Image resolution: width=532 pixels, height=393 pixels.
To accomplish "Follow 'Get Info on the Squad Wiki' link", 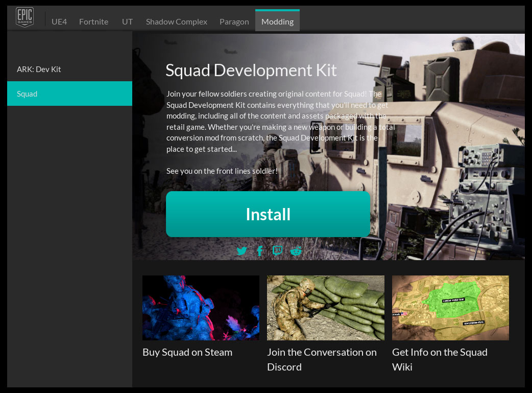I will 440,359.
